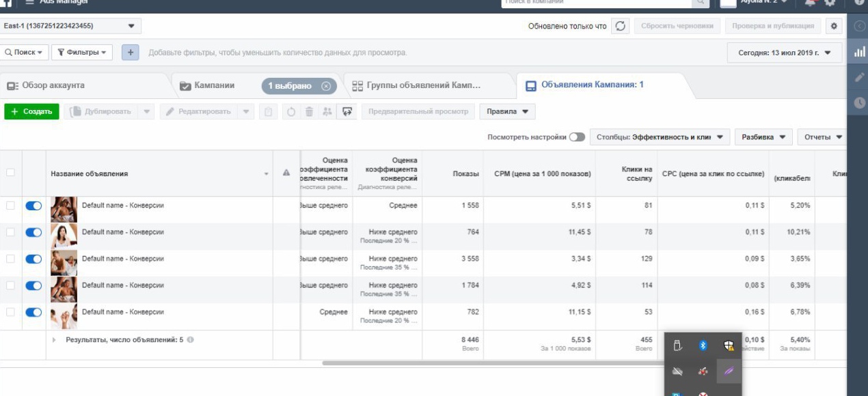868x396 pixels.
Task: Open the bar chart panel in right sidebar
Action: point(858,52)
